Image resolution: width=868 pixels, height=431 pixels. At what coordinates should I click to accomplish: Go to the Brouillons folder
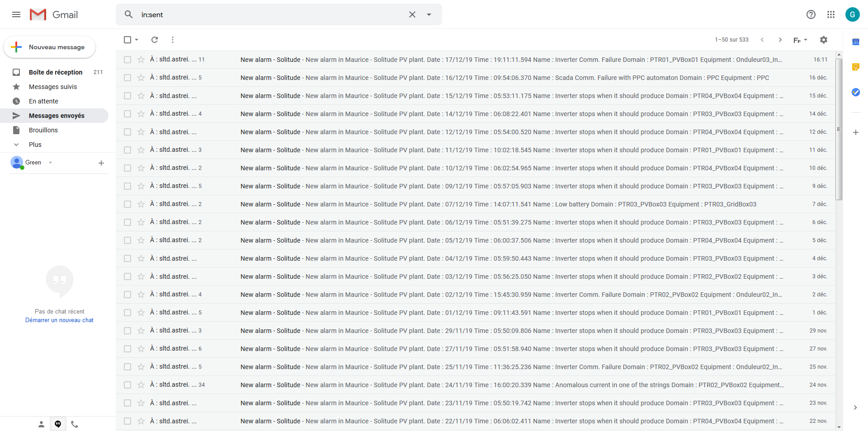pos(43,130)
